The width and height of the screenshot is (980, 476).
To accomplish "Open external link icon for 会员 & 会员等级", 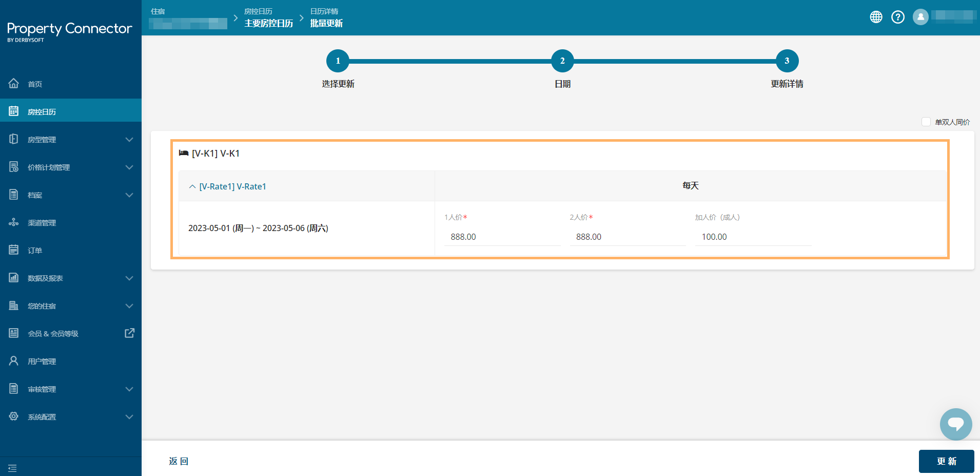I will tap(130, 333).
